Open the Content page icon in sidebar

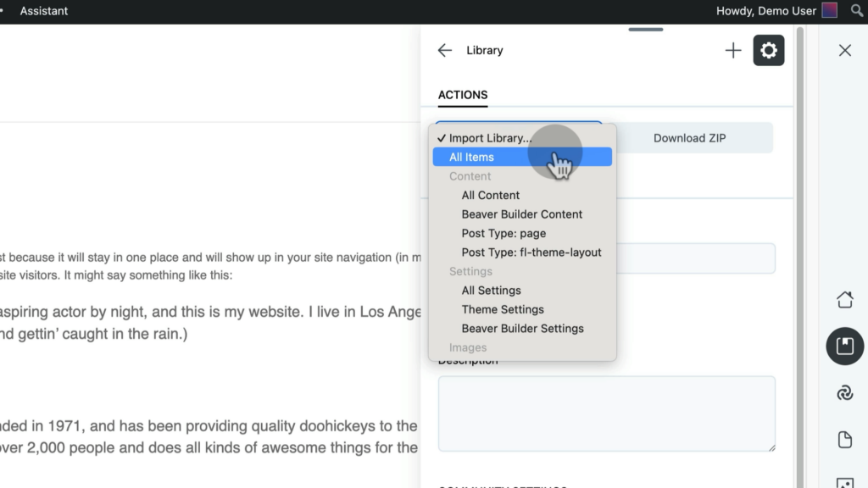coord(844,440)
